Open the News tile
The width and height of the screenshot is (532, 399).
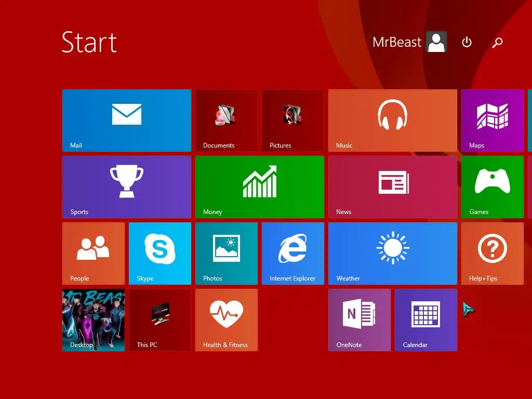[x=393, y=187]
